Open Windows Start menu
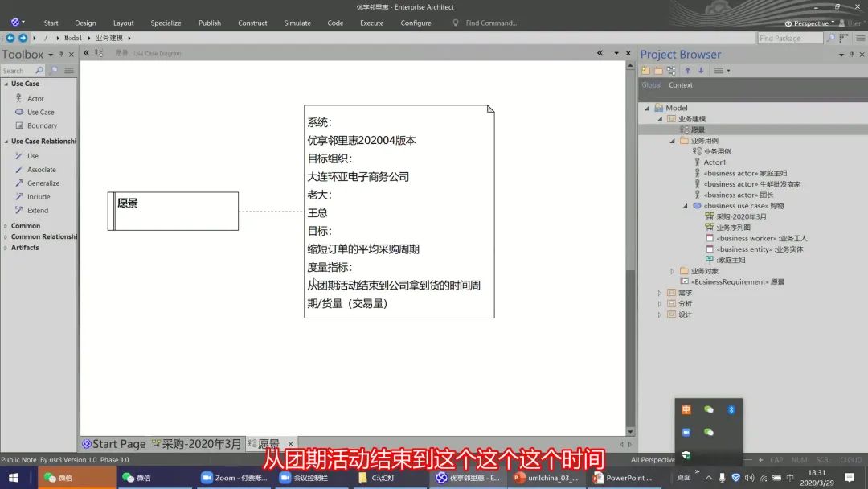The image size is (868, 489). point(14,478)
